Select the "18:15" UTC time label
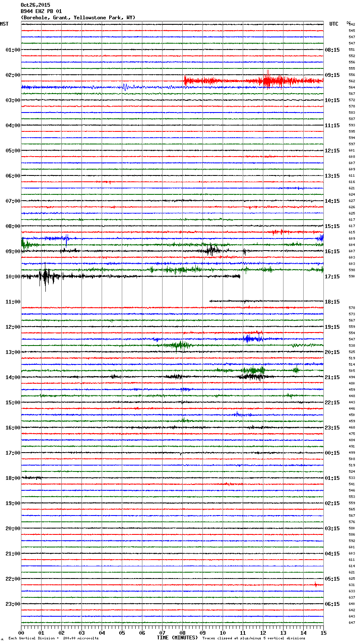357x644 pixels. [x=332, y=302]
